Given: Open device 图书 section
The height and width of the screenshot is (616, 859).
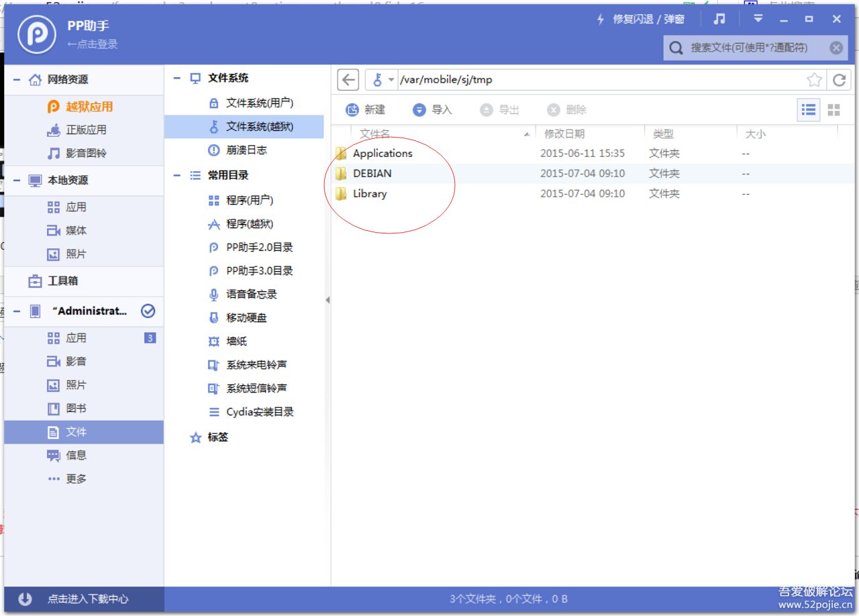Looking at the screenshot, I should 84,409.
